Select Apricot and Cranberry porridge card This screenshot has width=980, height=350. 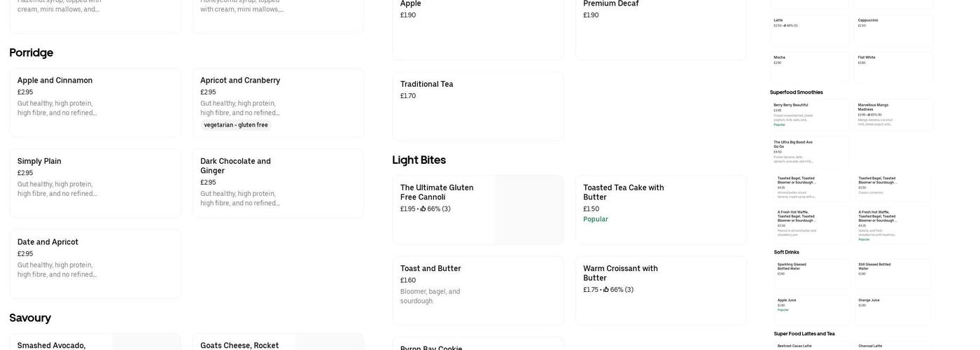pos(278,102)
